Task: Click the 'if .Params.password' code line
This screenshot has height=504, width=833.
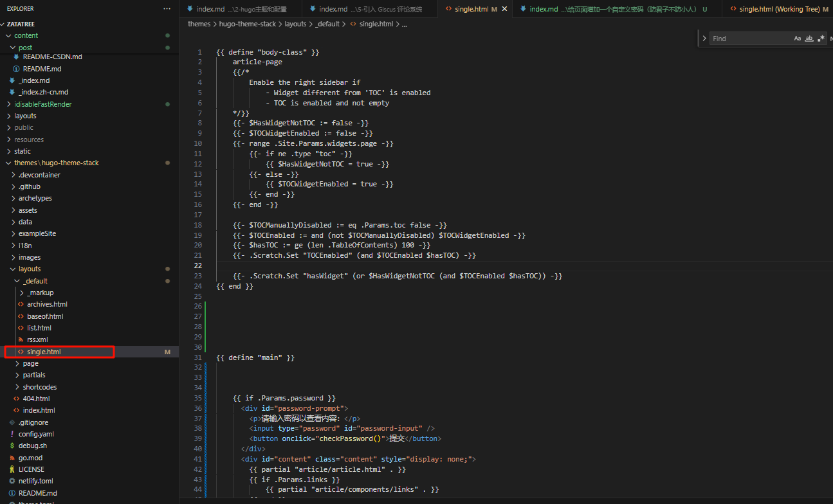Action: tap(284, 398)
